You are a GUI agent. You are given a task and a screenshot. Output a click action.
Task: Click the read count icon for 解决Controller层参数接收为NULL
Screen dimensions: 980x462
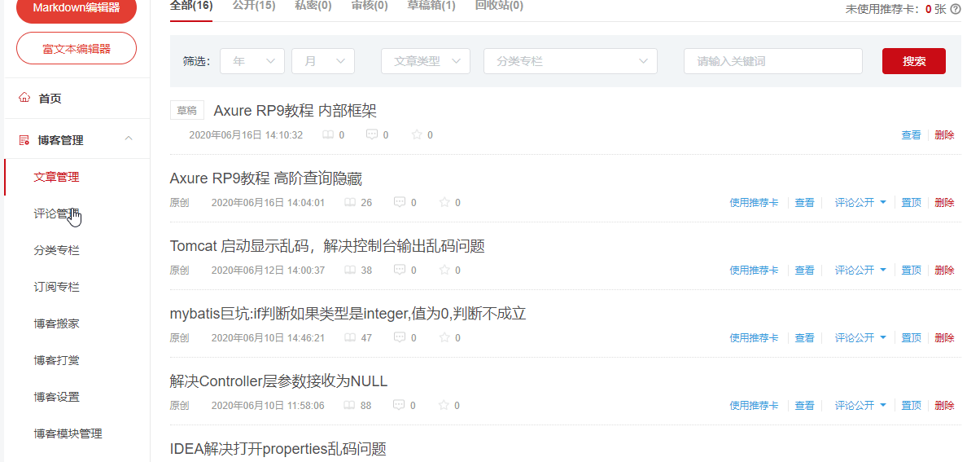(x=349, y=406)
